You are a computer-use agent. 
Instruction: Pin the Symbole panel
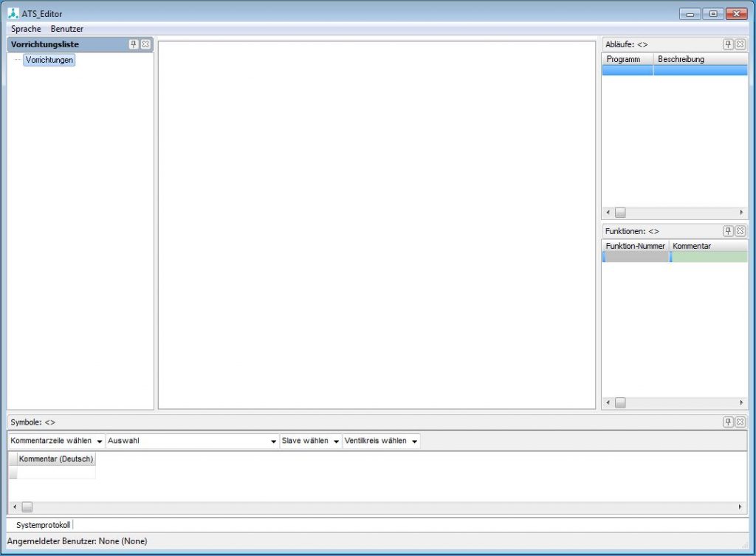pyautogui.click(x=729, y=422)
